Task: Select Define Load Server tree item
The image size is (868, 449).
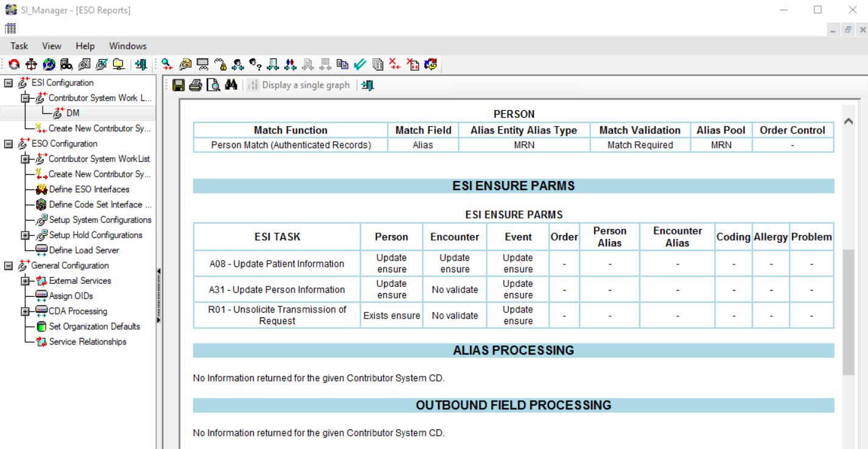Action: point(84,250)
